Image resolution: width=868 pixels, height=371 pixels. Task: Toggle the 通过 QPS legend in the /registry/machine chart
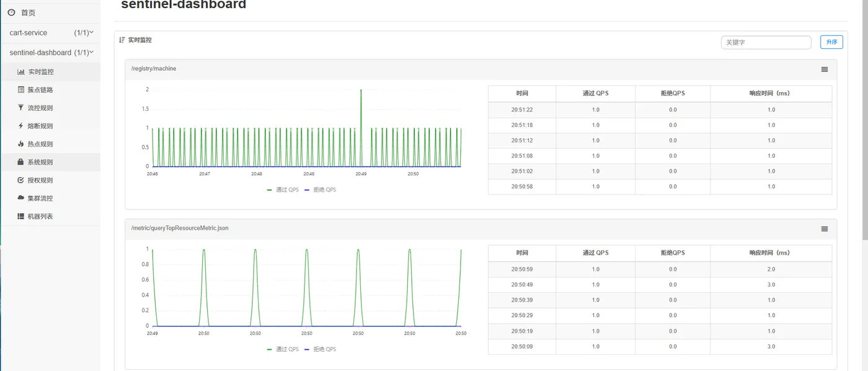tap(283, 190)
